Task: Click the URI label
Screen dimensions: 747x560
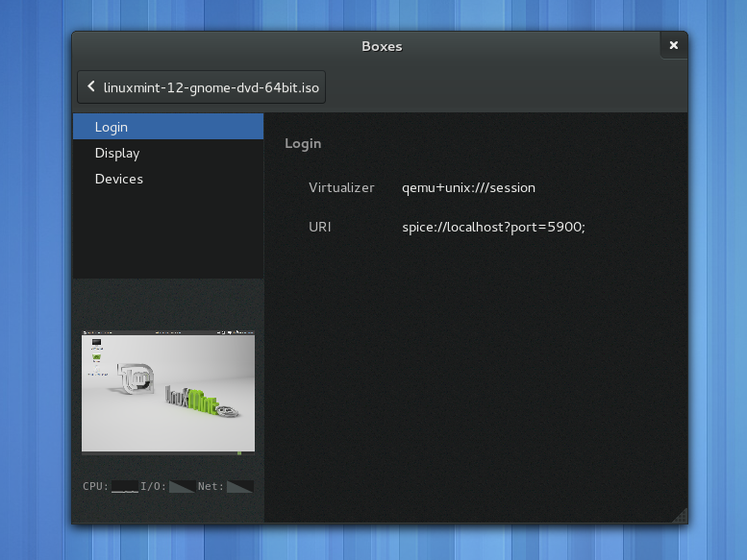Action: click(320, 227)
